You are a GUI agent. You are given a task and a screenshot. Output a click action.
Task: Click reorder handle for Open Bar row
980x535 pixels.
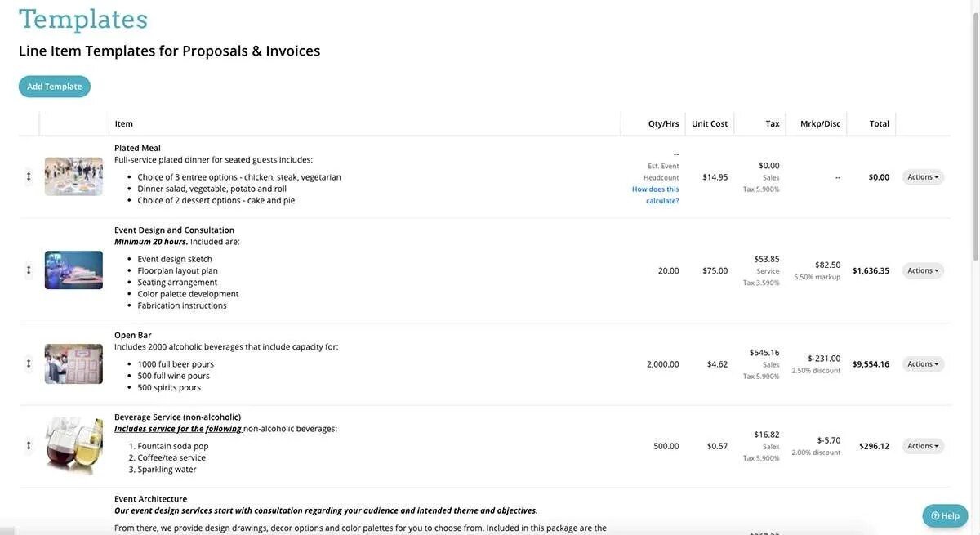click(29, 363)
